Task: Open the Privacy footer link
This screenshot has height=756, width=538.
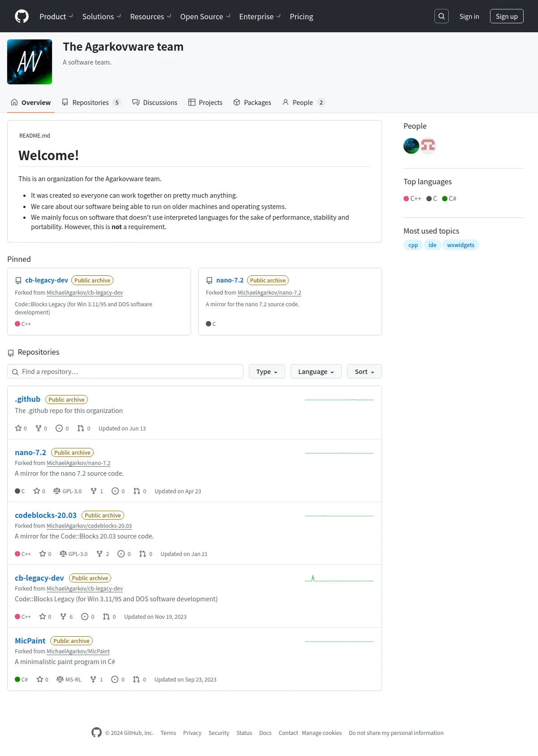Action: pos(192,733)
